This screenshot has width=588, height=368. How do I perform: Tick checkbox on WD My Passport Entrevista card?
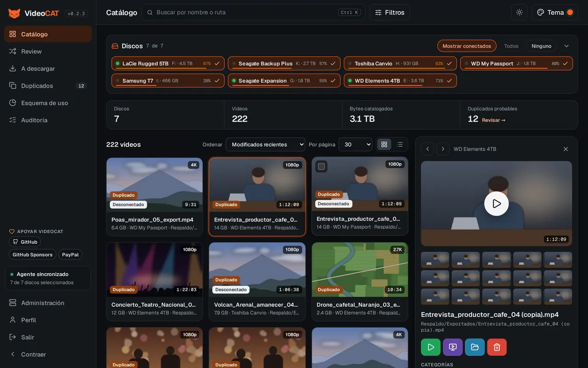click(x=322, y=167)
